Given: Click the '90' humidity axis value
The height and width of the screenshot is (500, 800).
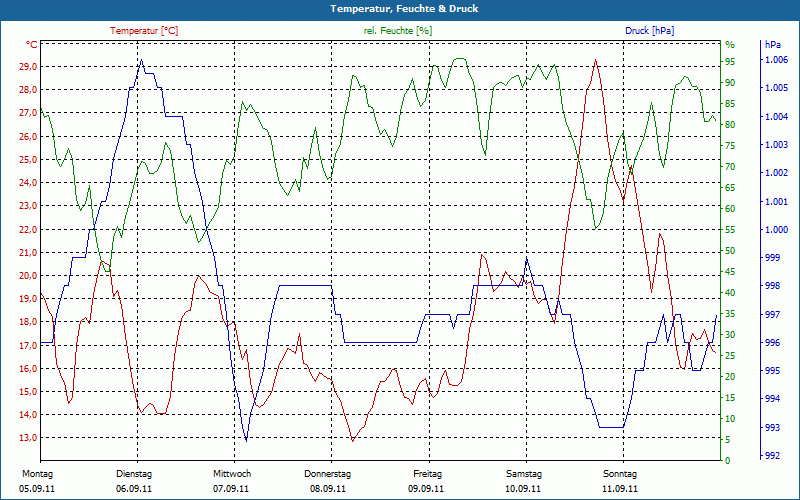Looking at the screenshot, I should 730,83.
